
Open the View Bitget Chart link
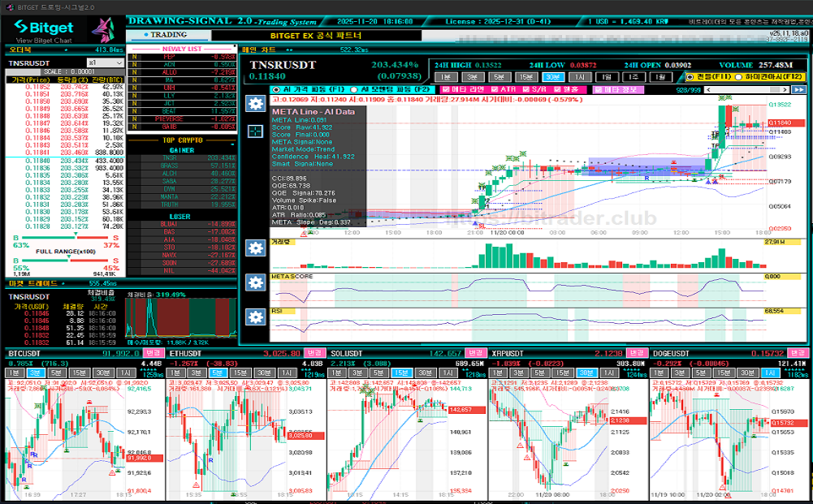(x=44, y=41)
